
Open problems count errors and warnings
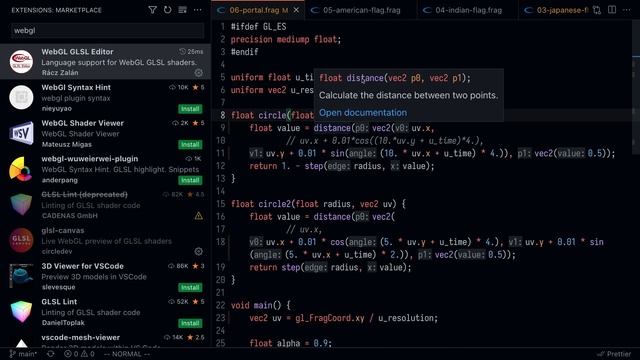pos(79,354)
